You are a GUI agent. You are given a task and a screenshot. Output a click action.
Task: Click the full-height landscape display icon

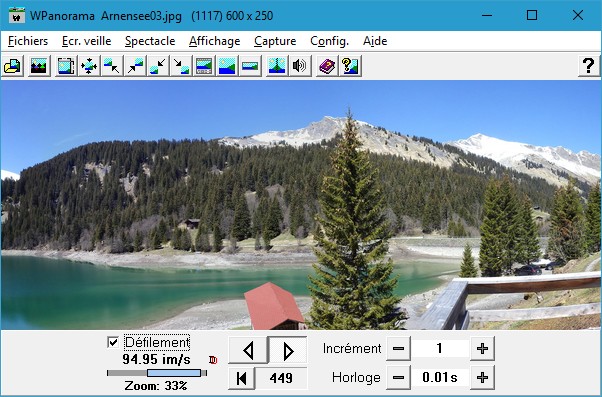(x=227, y=66)
